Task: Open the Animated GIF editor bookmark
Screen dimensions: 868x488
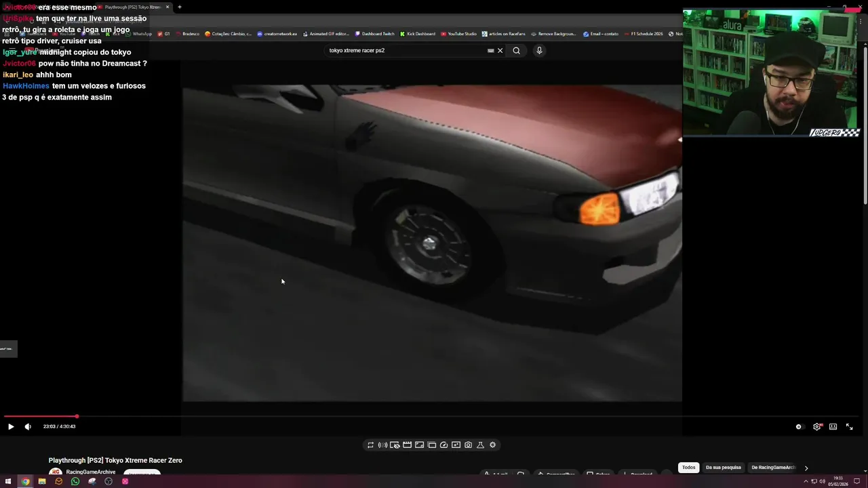Action: coord(326,34)
